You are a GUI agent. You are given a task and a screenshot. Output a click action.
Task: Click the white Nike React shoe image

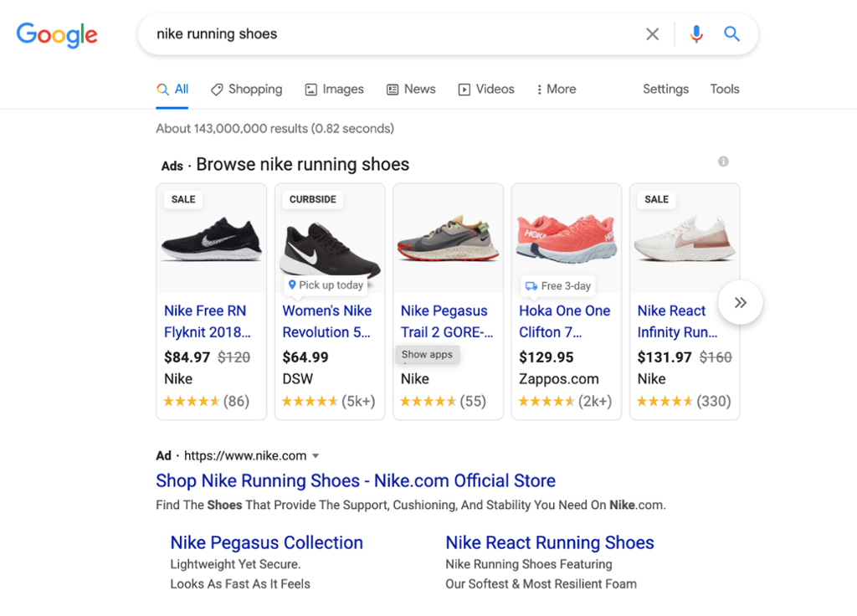coord(685,239)
